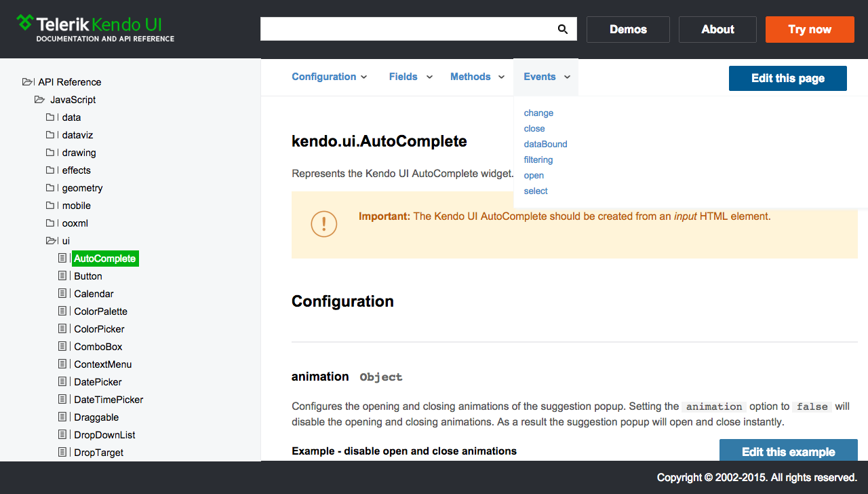Open the ColorPicker tree item
The width and height of the screenshot is (868, 494).
(99, 329)
